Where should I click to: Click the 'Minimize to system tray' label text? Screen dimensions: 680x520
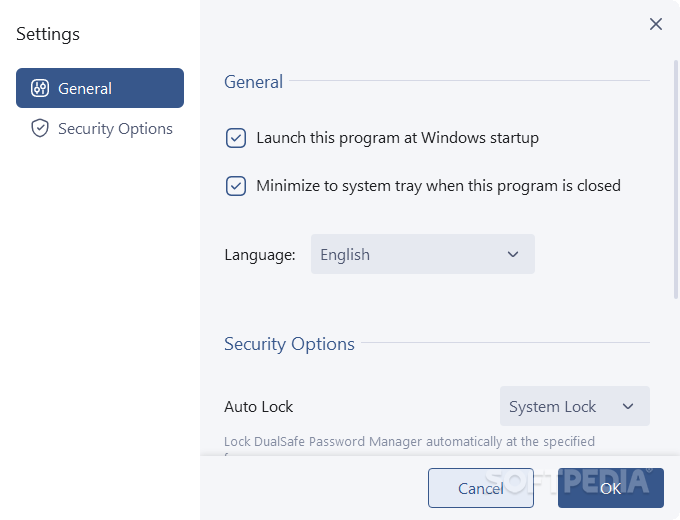438,186
